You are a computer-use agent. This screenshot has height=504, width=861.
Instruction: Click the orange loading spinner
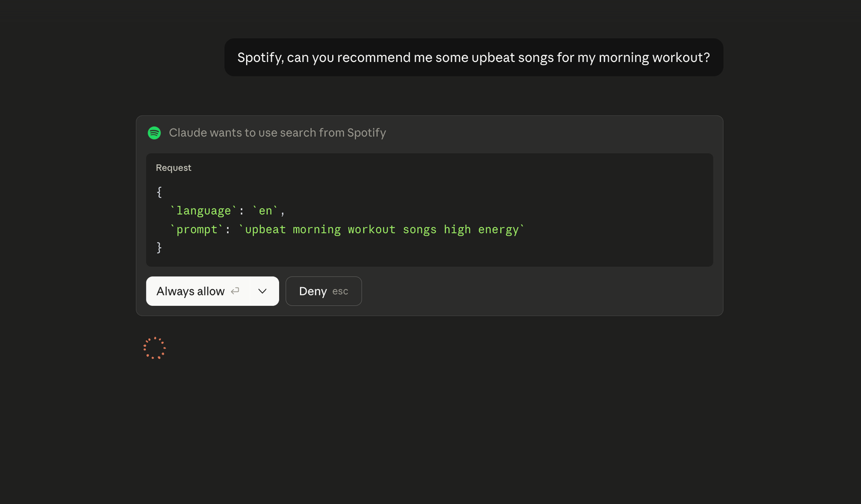click(x=155, y=348)
